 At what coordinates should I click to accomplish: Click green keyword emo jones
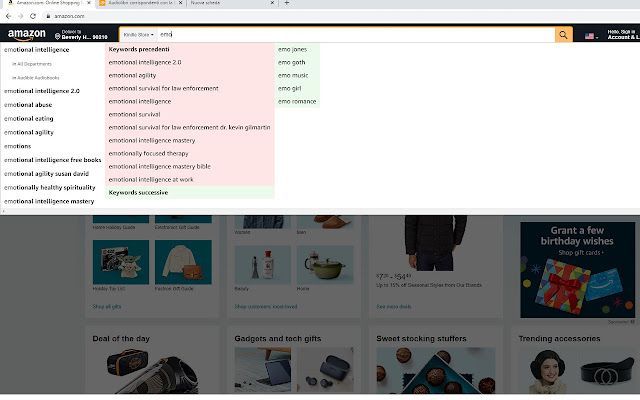click(292, 49)
